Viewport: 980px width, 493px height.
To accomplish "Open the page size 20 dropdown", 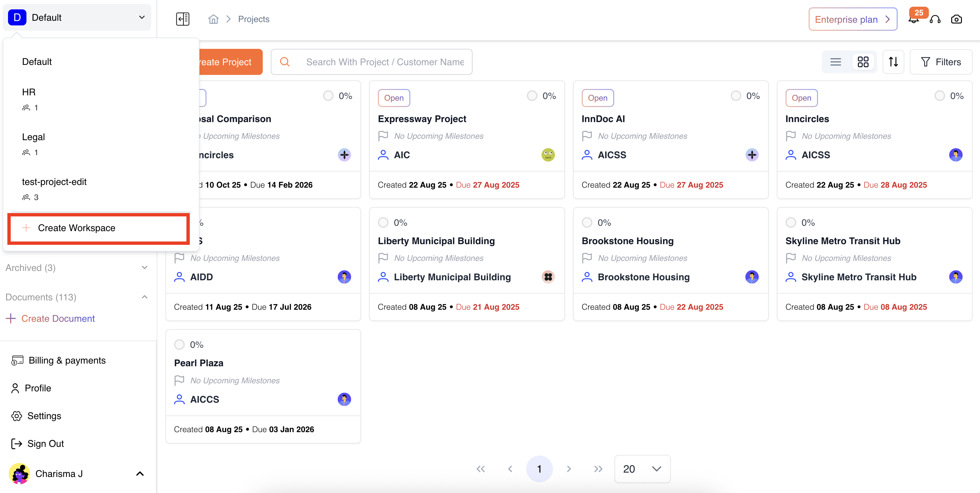I will 642,469.
